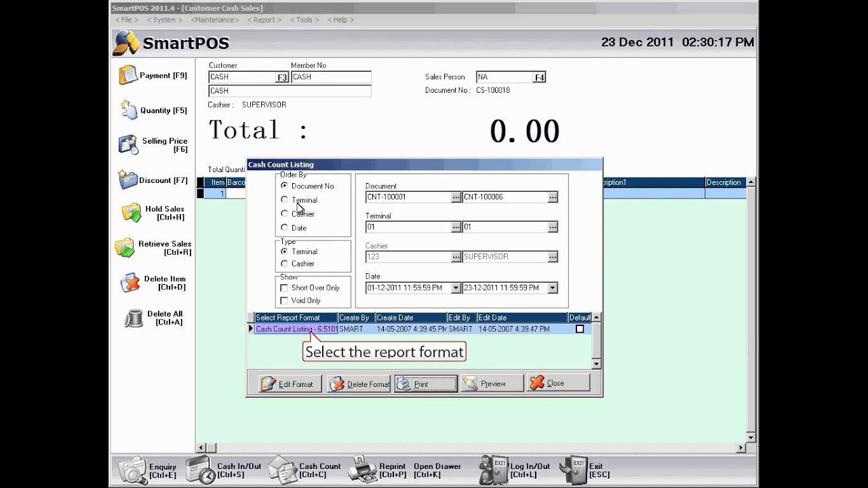Image resolution: width=868 pixels, height=488 pixels.
Task: Click the Discount [F7] icon
Action: coord(128,180)
